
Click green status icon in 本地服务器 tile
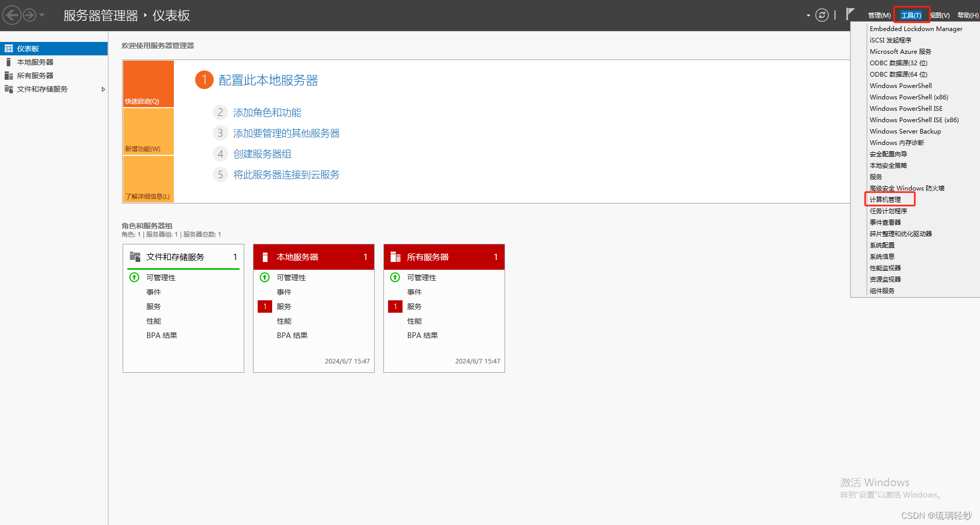[x=264, y=277]
